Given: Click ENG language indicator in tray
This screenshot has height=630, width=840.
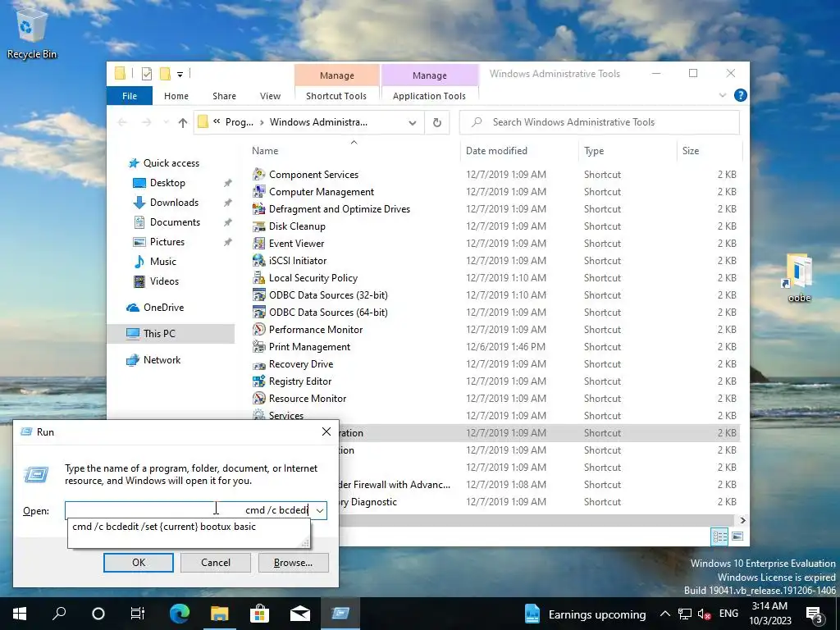Looking at the screenshot, I should [728, 614].
